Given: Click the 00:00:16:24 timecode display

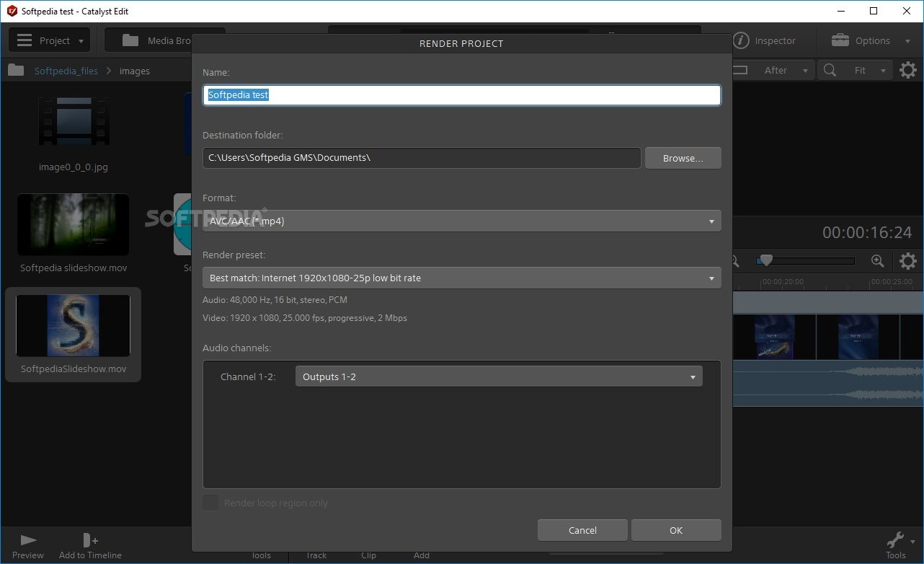Looking at the screenshot, I should point(867,232).
